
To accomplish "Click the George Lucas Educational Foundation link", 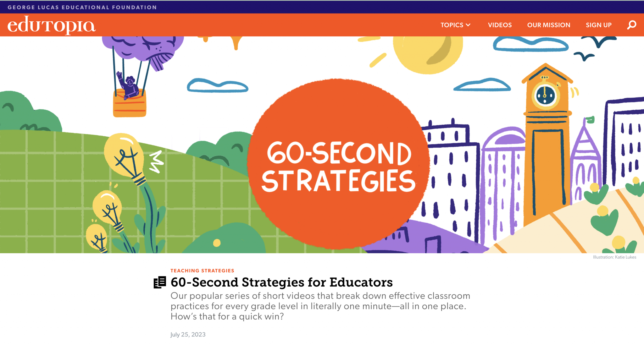I will [x=82, y=7].
